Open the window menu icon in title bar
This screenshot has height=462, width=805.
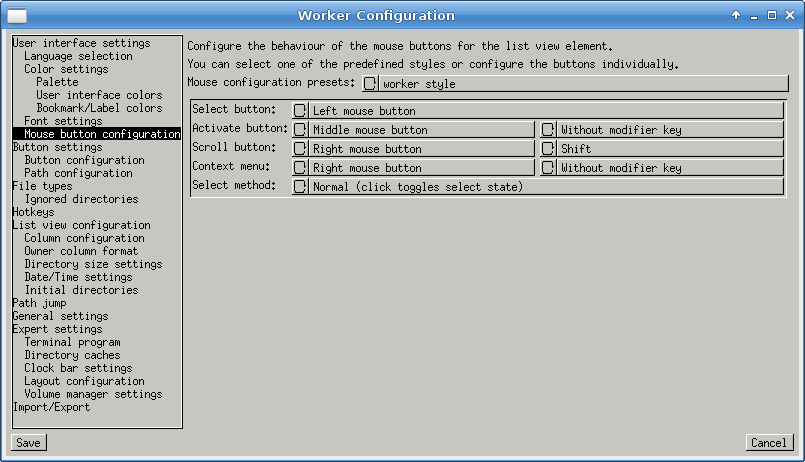[x=17, y=15]
